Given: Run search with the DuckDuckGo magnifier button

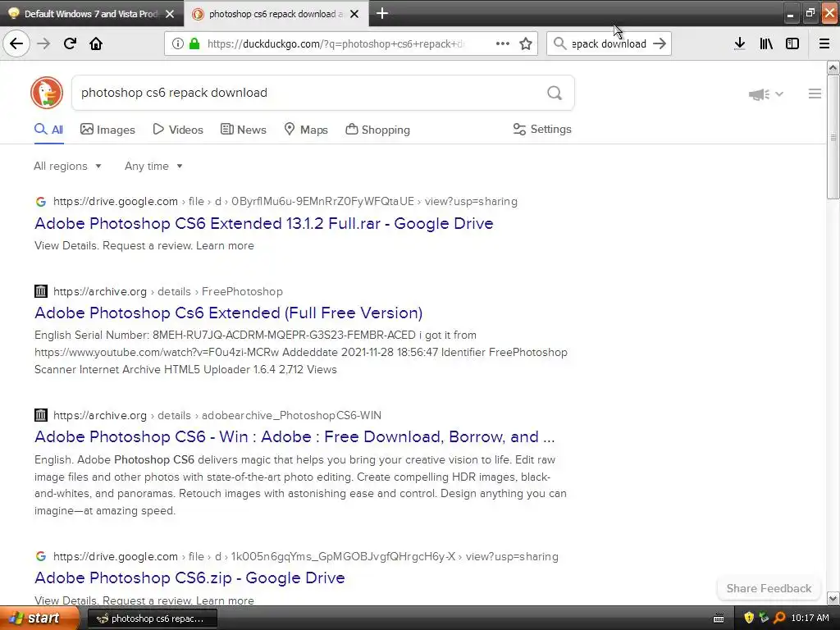Looking at the screenshot, I should [x=555, y=94].
